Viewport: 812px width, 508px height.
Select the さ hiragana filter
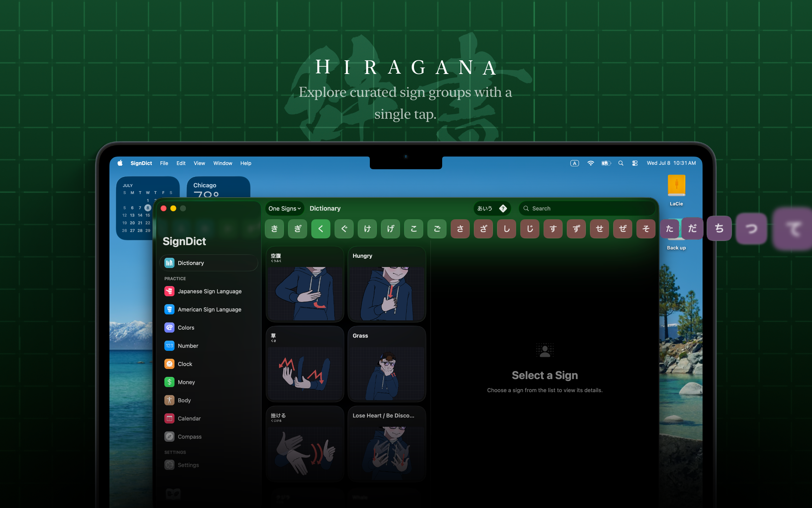coord(460,229)
